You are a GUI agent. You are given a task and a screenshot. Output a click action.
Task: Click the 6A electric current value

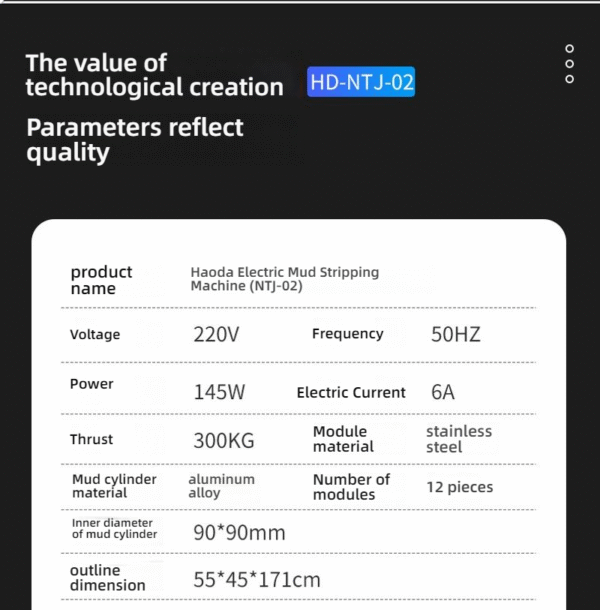pyautogui.click(x=443, y=392)
